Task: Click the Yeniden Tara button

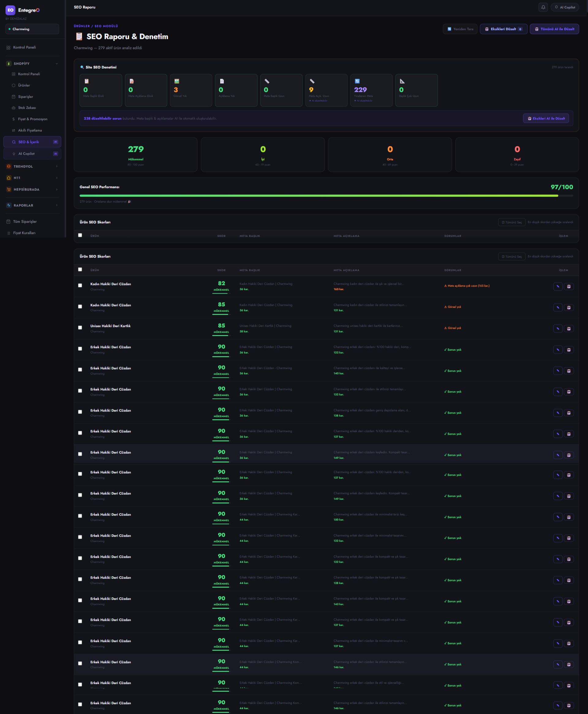Action: [x=460, y=29]
